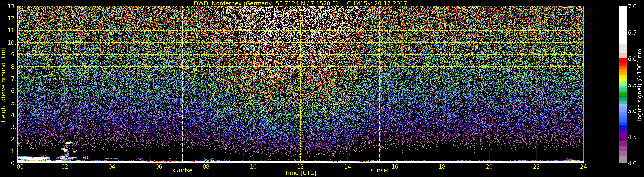644x177 pixels.
Task: Click the white top section of the colorbar
Action: pos(623,25)
